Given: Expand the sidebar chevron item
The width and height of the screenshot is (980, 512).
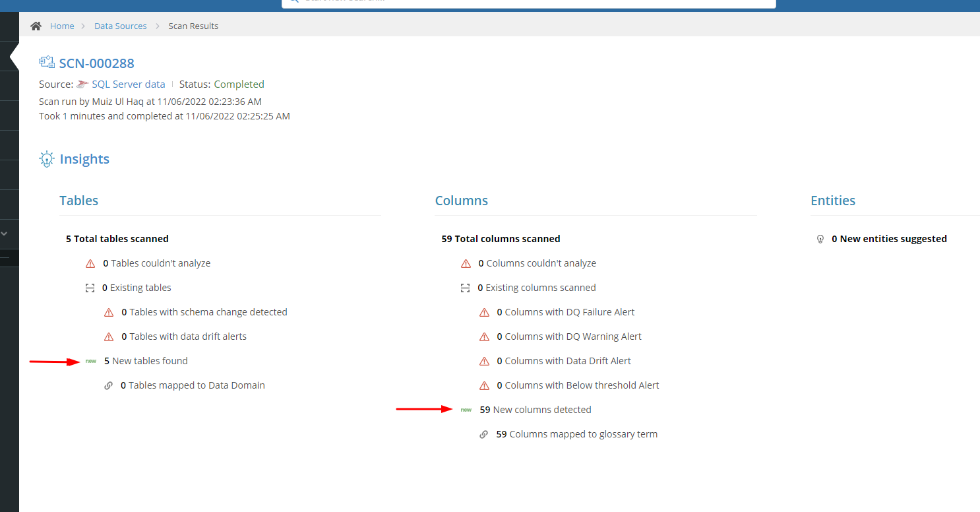Looking at the screenshot, I should coord(5,234).
